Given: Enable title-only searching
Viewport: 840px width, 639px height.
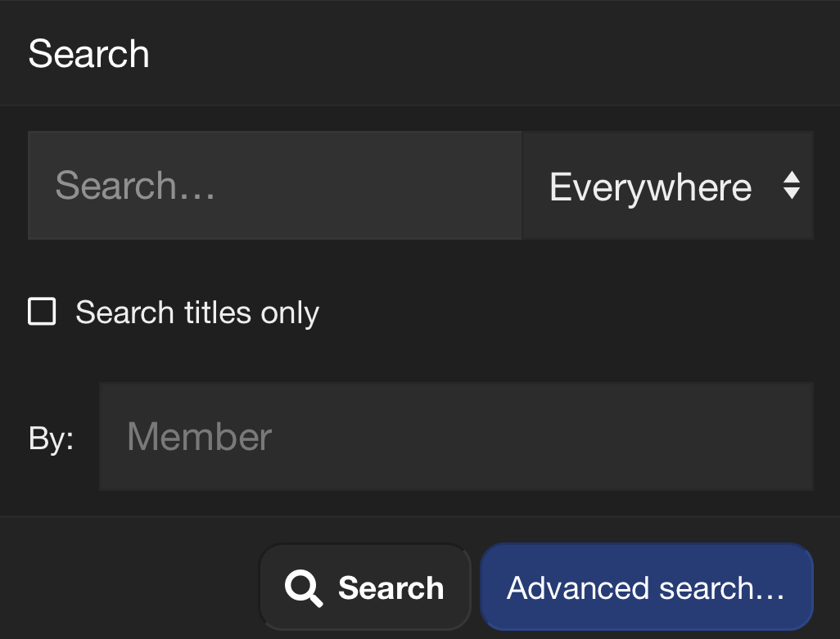Looking at the screenshot, I should tap(43, 312).
